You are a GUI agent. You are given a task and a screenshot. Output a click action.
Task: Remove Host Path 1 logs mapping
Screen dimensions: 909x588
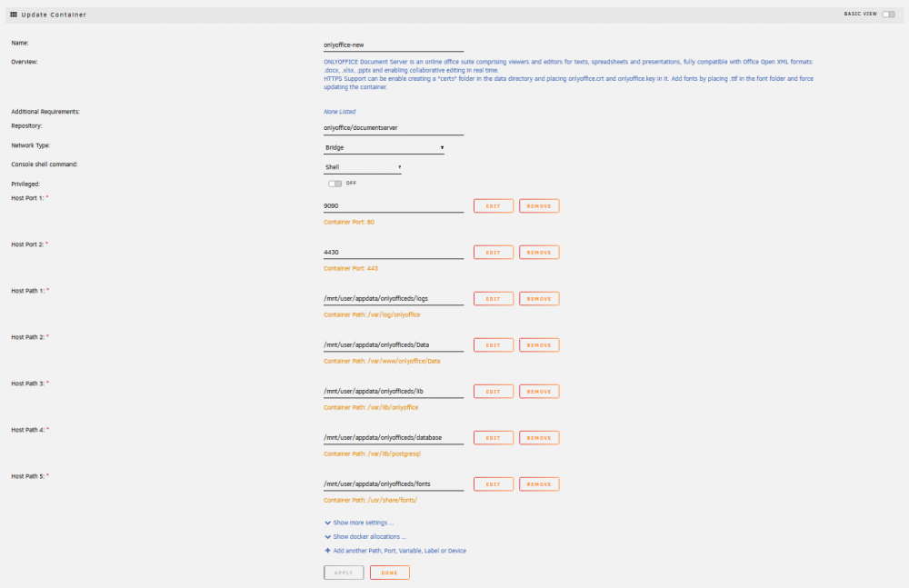(x=539, y=299)
